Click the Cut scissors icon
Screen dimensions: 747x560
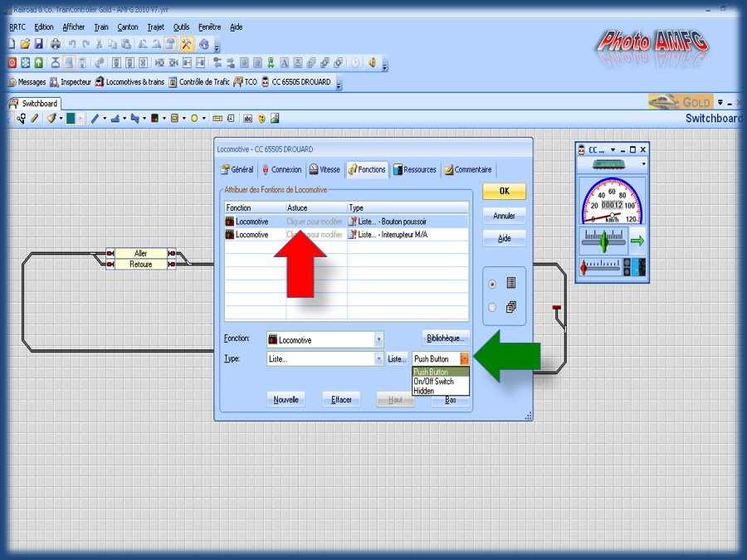click(99, 44)
